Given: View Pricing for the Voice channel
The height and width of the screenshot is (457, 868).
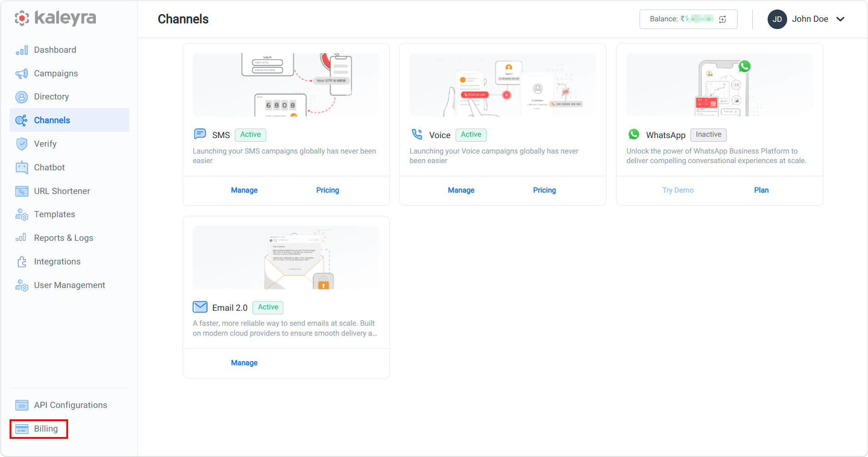Looking at the screenshot, I should (x=545, y=190).
